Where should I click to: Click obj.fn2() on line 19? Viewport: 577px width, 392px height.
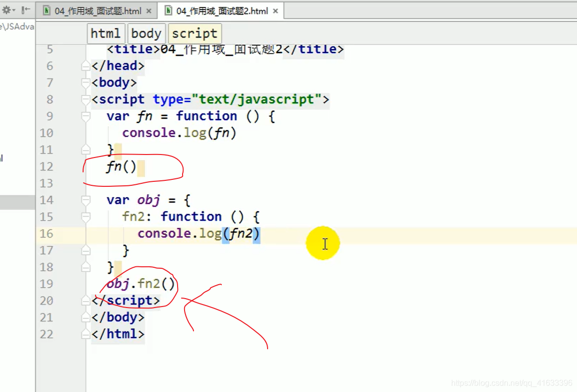[x=141, y=284]
